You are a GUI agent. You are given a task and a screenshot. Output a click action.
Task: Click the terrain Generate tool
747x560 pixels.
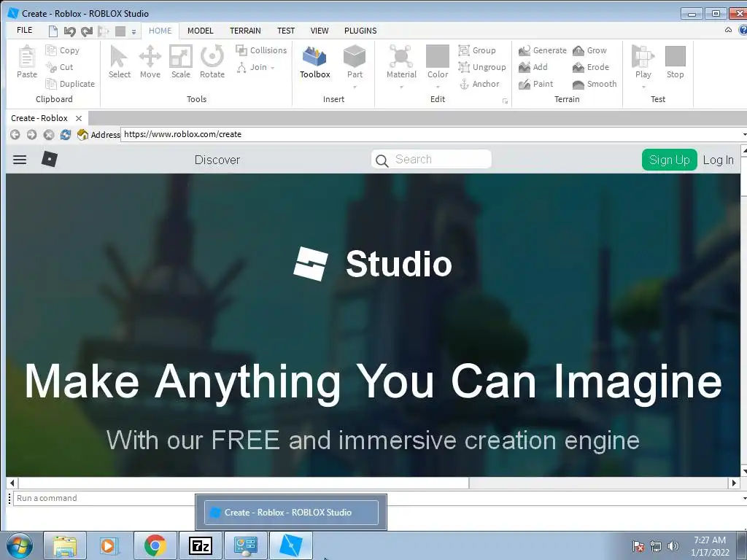(543, 50)
